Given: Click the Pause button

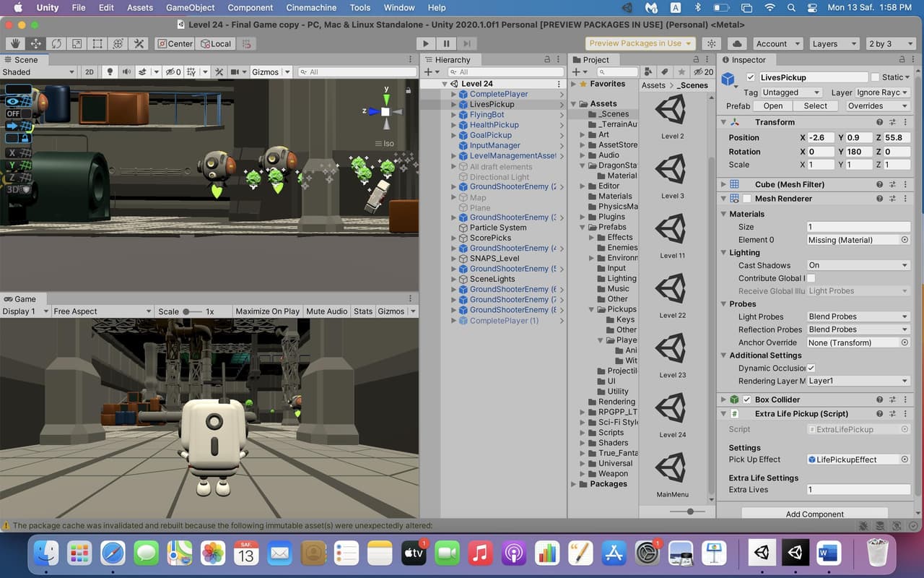Looking at the screenshot, I should (447, 43).
